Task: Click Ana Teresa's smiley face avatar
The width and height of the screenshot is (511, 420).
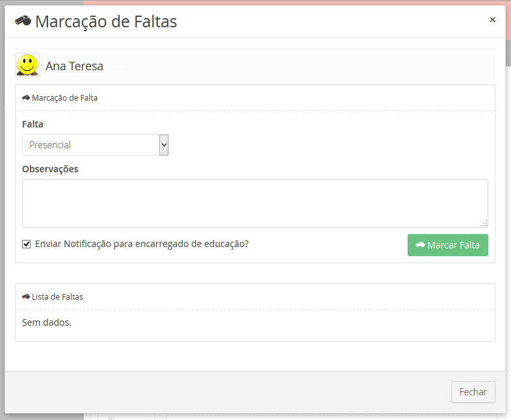Action: (27, 65)
